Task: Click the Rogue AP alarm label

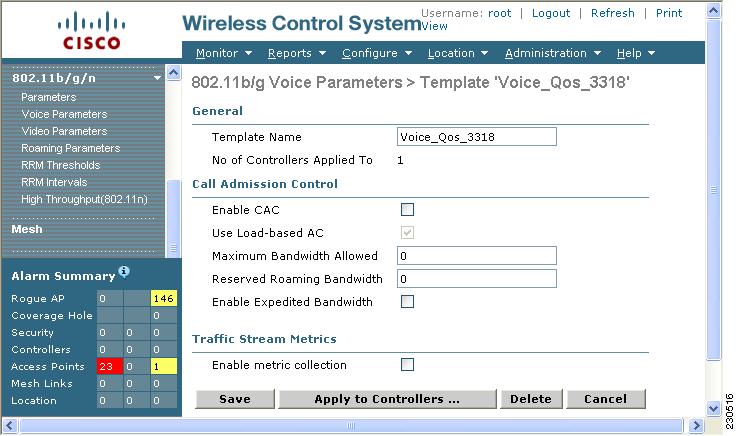Action: (x=38, y=298)
